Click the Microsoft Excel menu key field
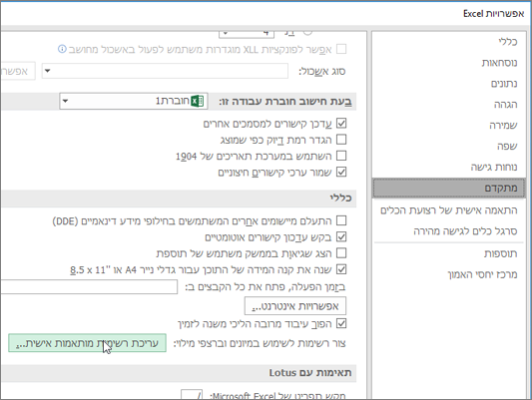This screenshot has height=400, width=532. 192,395
